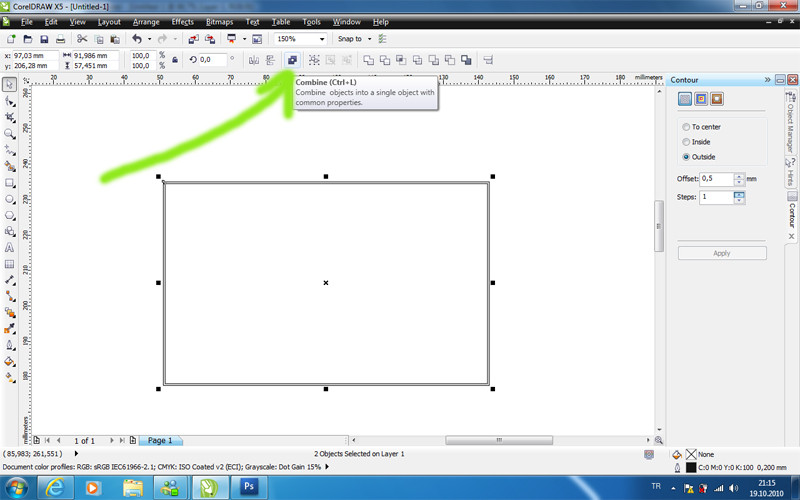The height and width of the screenshot is (500, 800).
Task: Expand the cursor coordinates status arrow
Action: [77, 454]
